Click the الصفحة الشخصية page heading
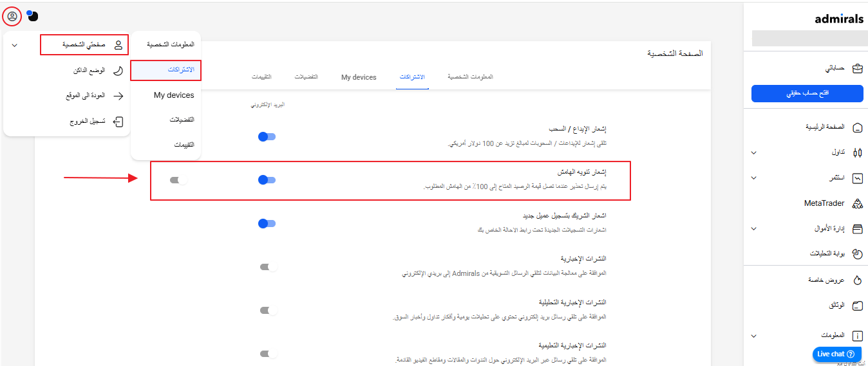Image resolution: width=868 pixels, height=366 pixels. 675,53
